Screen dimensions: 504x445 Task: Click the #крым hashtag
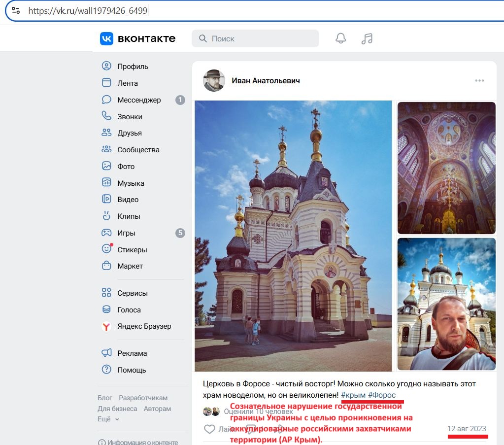coord(353,395)
